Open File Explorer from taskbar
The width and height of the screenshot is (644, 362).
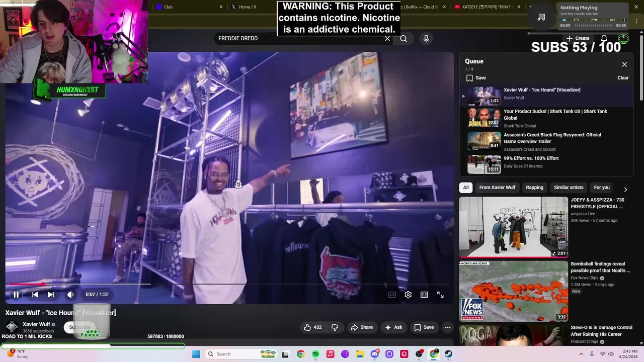[x=360, y=354]
